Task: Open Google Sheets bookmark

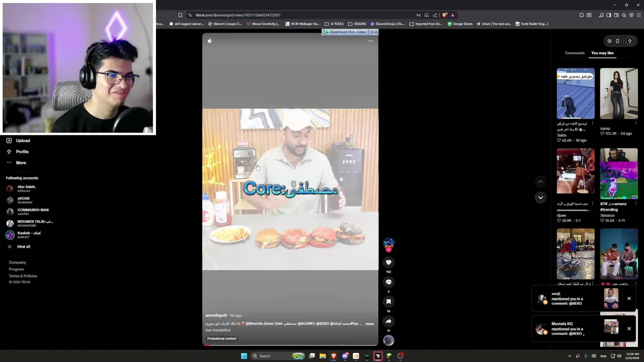Action: point(460,24)
